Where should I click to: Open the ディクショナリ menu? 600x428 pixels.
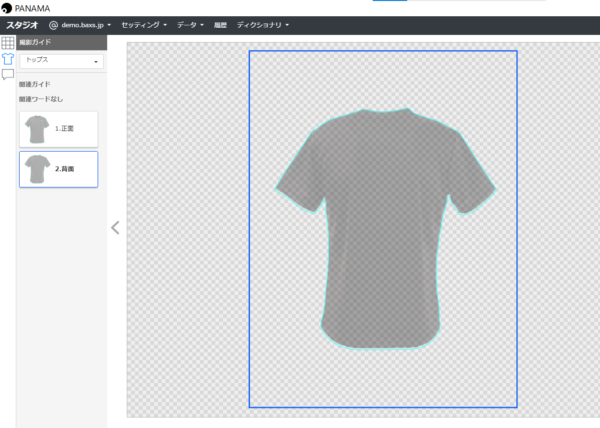tap(262, 24)
